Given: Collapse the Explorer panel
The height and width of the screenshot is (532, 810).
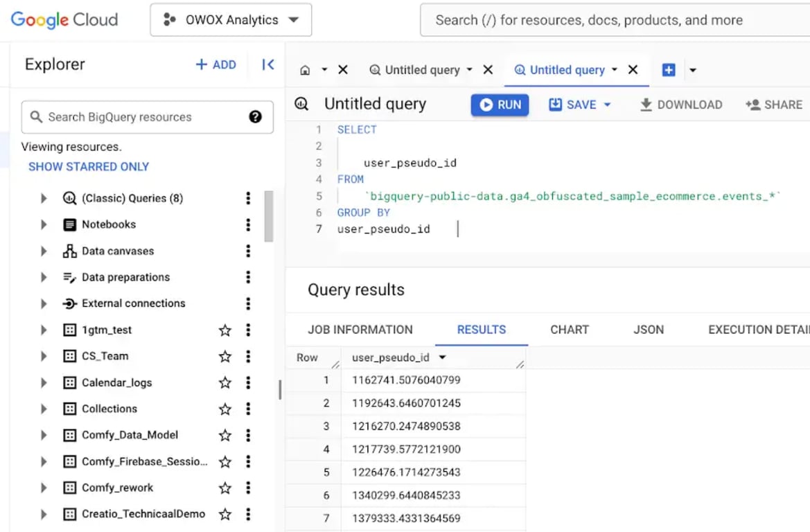Looking at the screenshot, I should coord(267,64).
